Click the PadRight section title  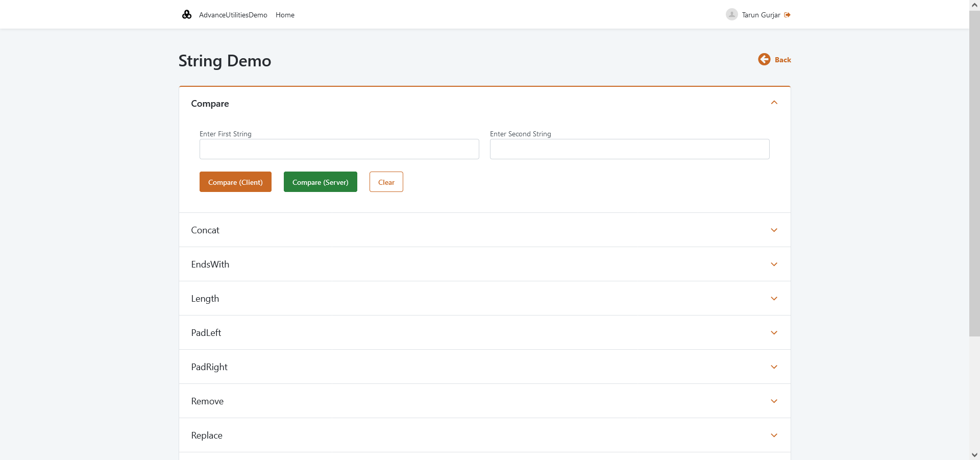209,367
